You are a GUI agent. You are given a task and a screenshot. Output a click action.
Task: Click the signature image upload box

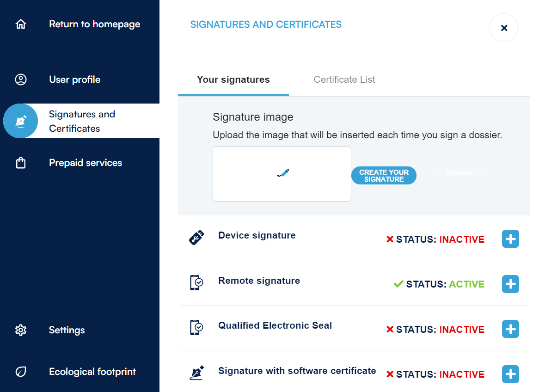282,174
